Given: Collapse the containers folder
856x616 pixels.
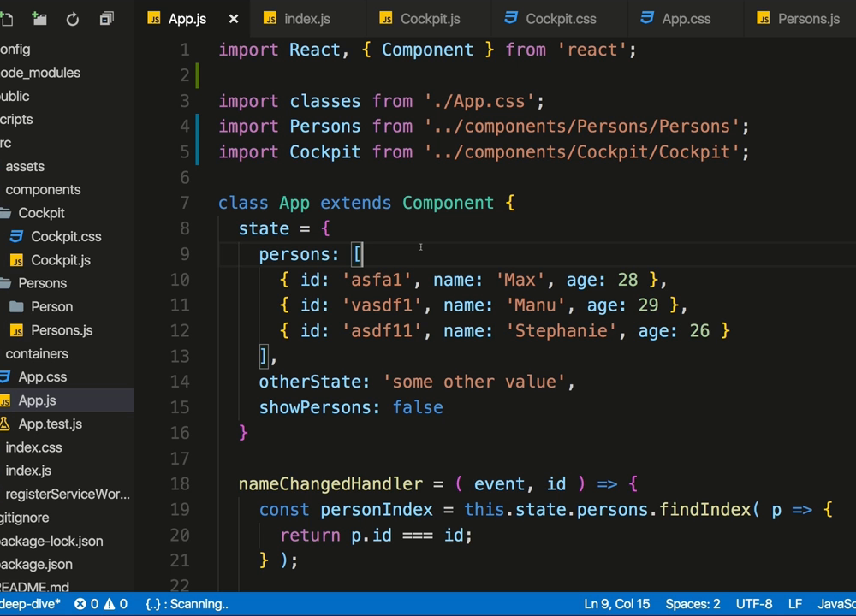Looking at the screenshot, I should point(37,353).
